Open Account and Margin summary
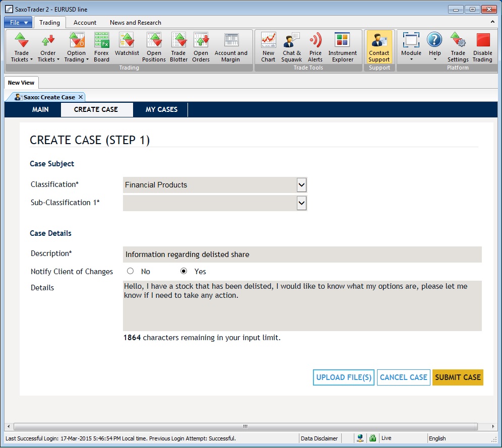 point(231,47)
